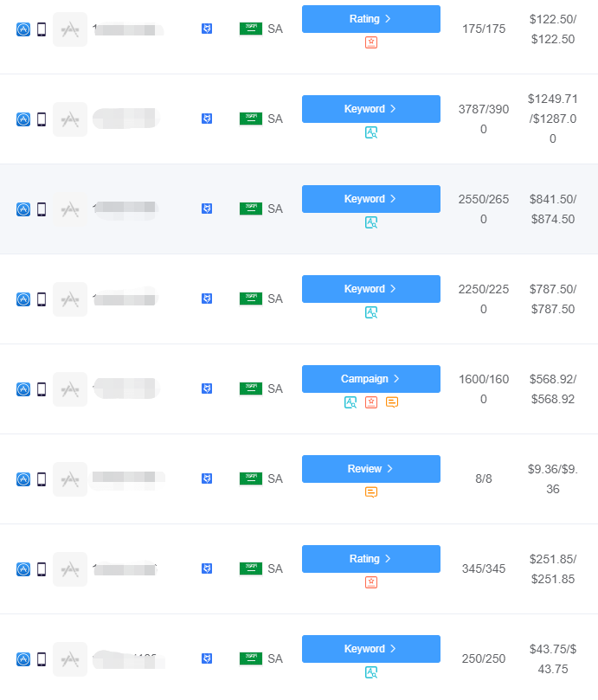The height and width of the screenshot is (700, 598).
Task: Open the Rating button for the 345/345 order
Action: coord(371,559)
